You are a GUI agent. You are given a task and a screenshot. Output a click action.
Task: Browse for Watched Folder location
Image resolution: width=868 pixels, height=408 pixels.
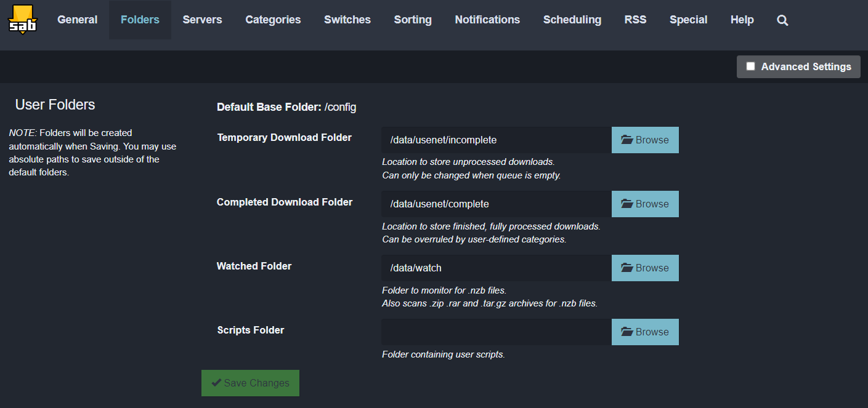tap(645, 268)
